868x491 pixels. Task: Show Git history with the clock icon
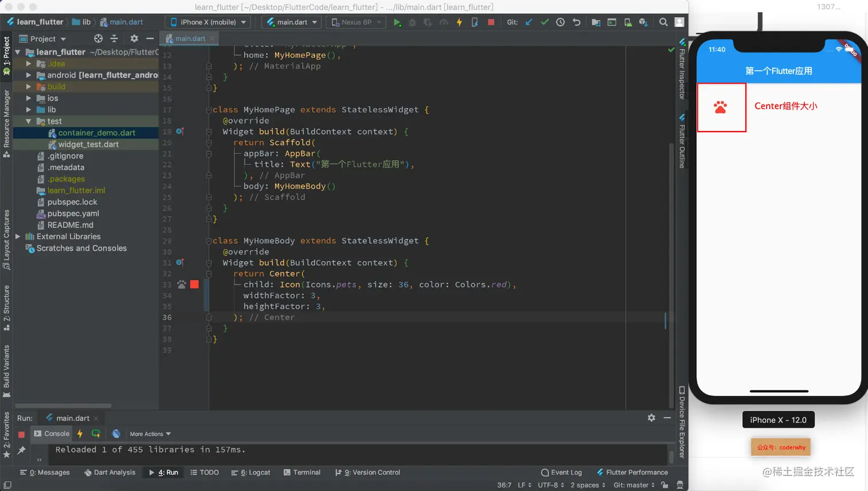point(560,22)
